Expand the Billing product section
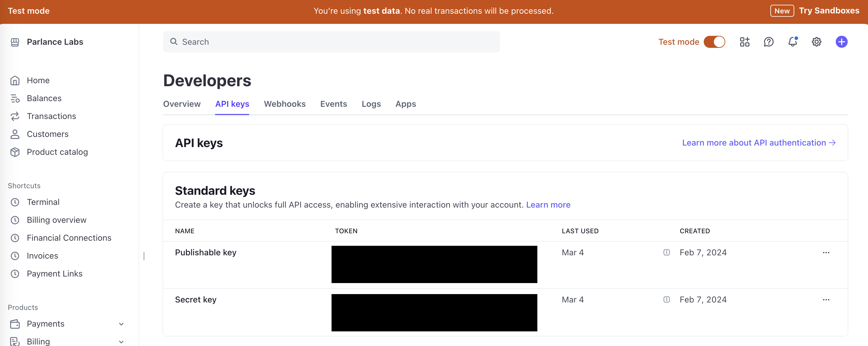This screenshot has width=868, height=346. (121, 341)
